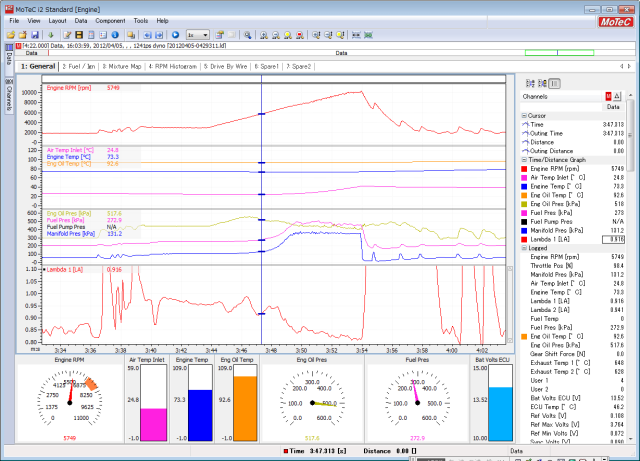Click the channel list vertical scrollbar
Image resolution: width=640 pixels, height=461 pixels.
tap(631, 267)
